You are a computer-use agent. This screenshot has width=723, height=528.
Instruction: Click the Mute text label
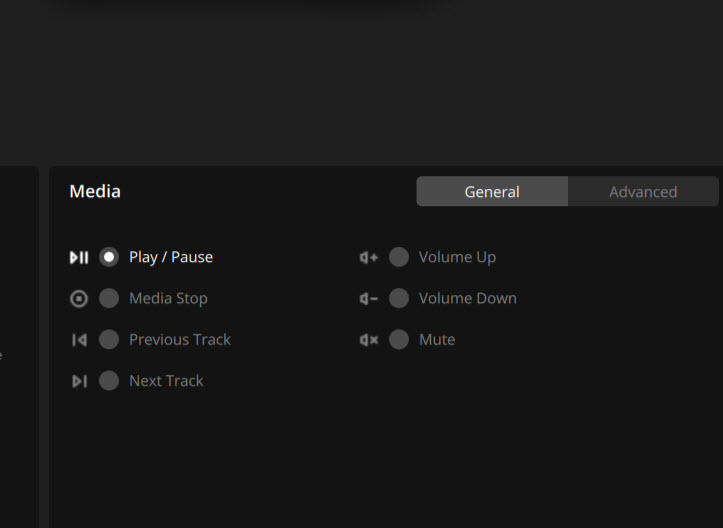pyautogui.click(x=437, y=340)
